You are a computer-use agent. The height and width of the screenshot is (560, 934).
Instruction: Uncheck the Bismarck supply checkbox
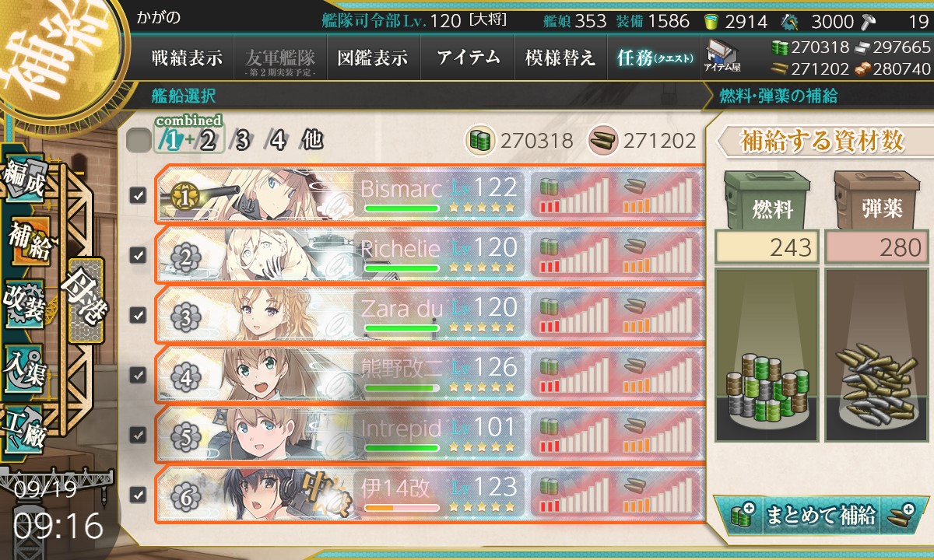[x=138, y=195]
